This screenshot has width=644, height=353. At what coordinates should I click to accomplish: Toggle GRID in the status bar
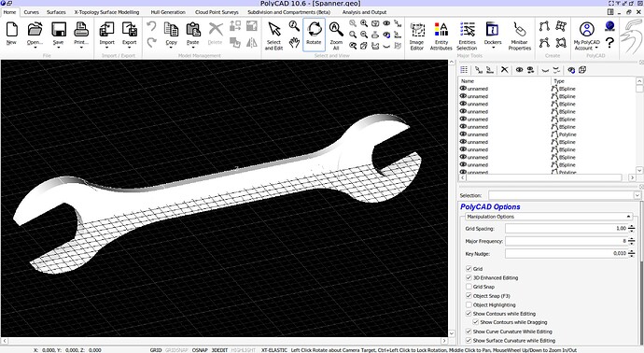[156, 350]
